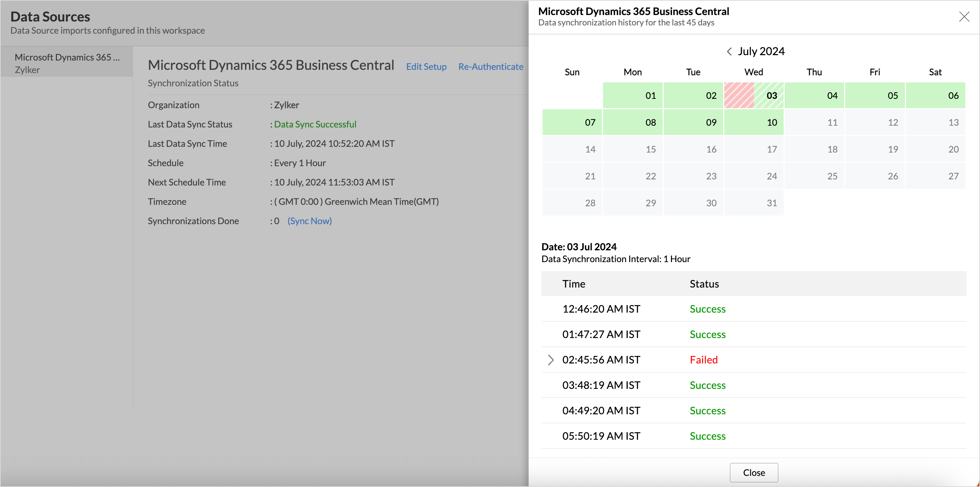Select July 02 calendar date
This screenshot has height=487, width=980.
[693, 95]
